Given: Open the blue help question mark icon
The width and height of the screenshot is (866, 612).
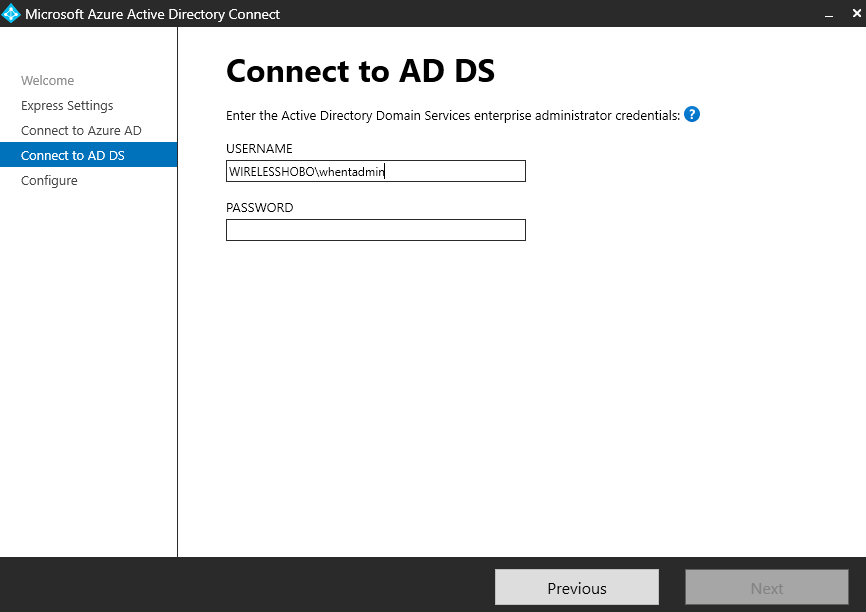Looking at the screenshot, I should pyautogui.click(x=692, y=114).
